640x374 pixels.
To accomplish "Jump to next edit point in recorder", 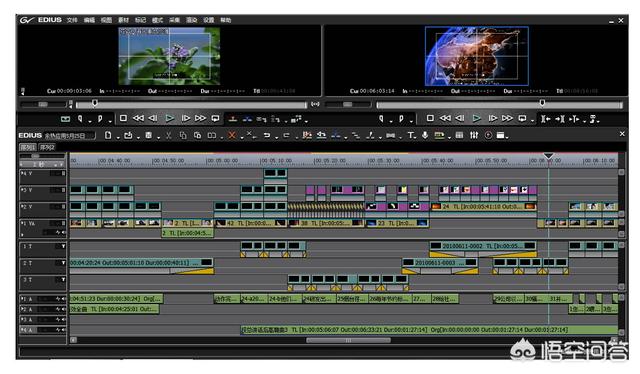I will (560, 119).
